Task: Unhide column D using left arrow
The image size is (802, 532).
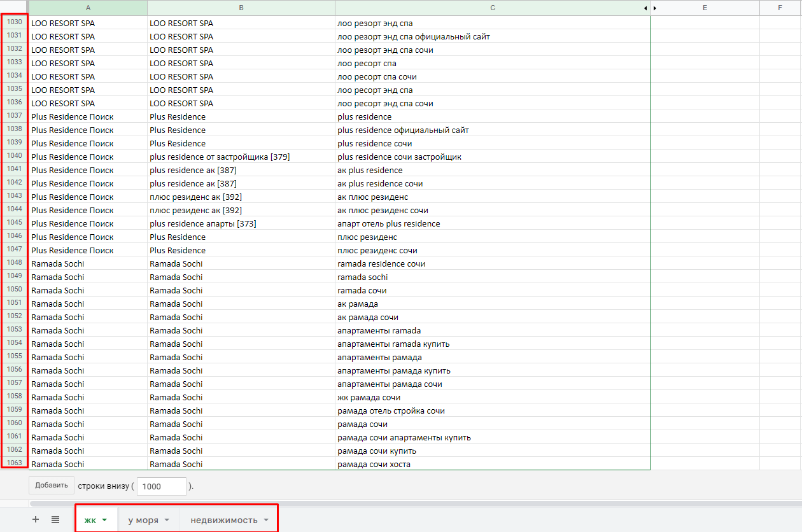Action: [645, 8]
